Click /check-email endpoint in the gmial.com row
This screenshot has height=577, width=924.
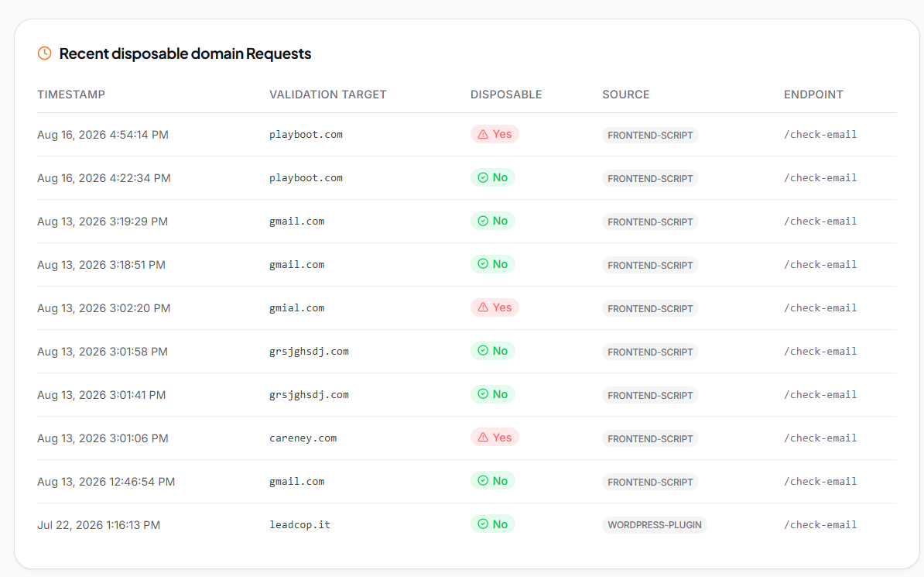coord(820,308)
